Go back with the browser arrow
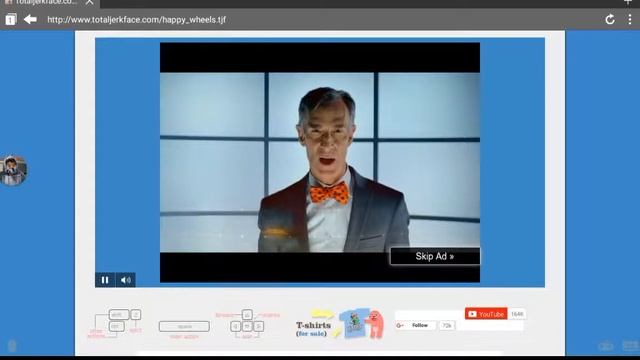This screenshot has width=640, height=360. 30,19
